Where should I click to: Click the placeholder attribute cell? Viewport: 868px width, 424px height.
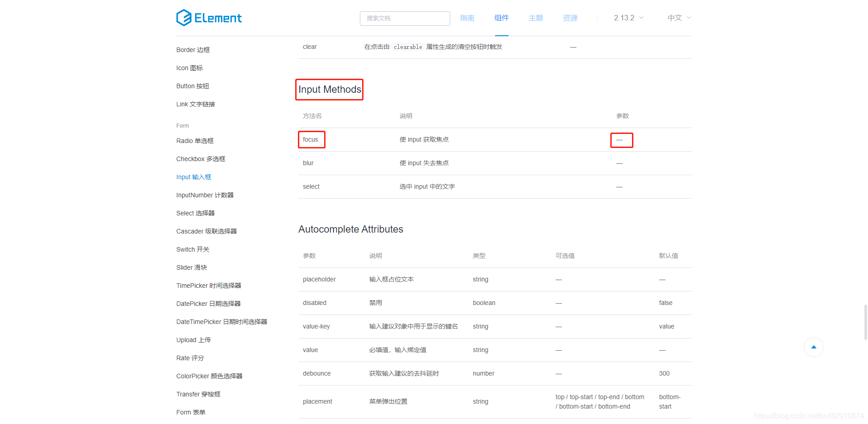point(319,279)
